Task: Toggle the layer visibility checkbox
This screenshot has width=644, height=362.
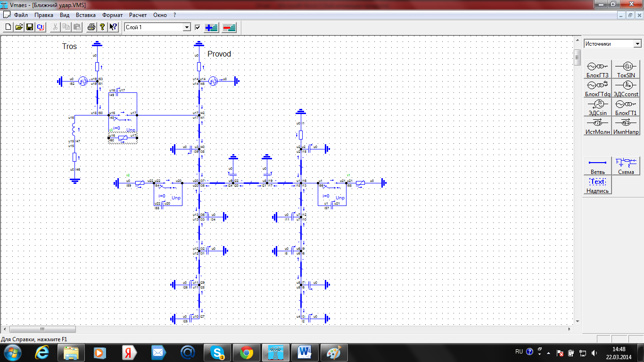Action: point(198,27)
